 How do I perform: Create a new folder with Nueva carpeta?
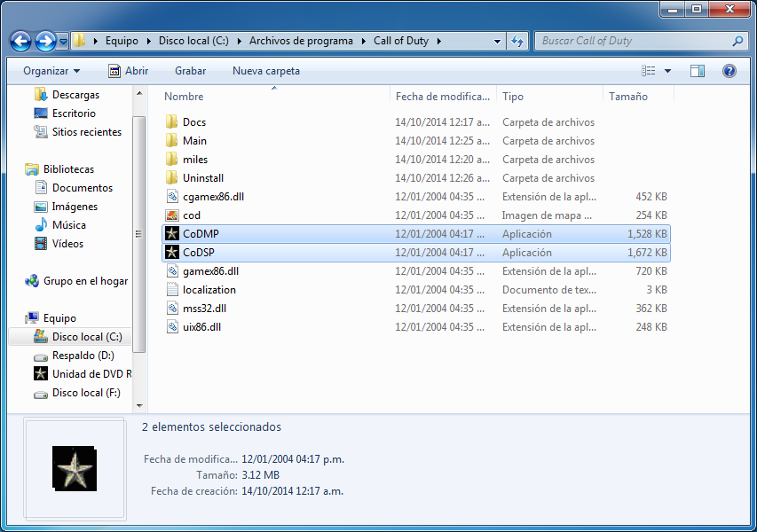click(x=266, y=71)
